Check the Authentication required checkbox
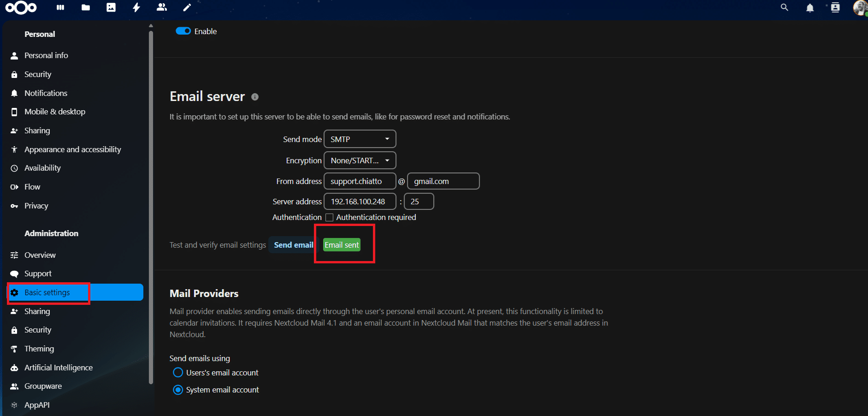Image resolution: width=868 pixels, height=416 pixels. (x=330, y=217)
